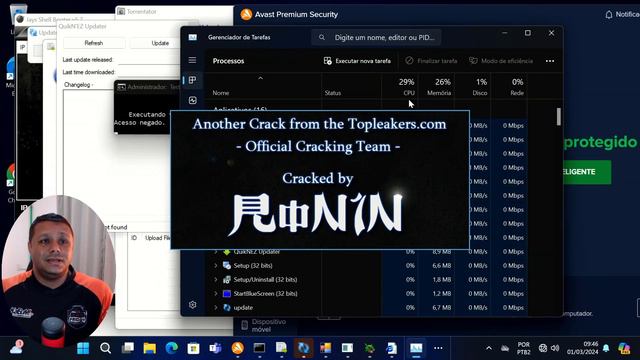Select the StartBlueScreen blue icon

227,293
